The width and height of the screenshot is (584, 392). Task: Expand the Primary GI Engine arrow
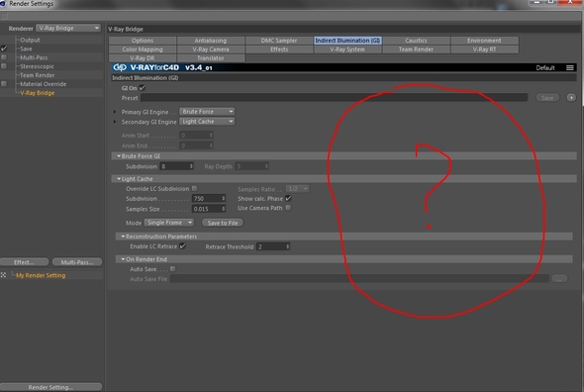[115, 112]
